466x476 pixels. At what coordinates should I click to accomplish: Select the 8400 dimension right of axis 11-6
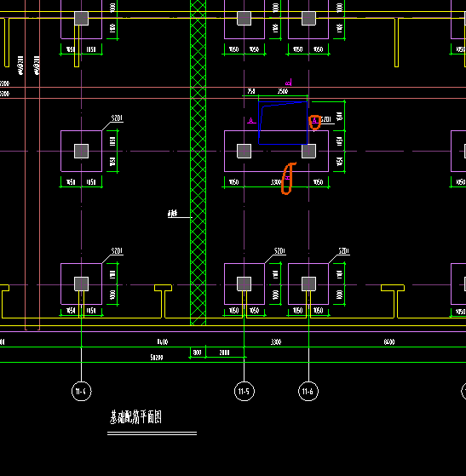click(389, 342)
